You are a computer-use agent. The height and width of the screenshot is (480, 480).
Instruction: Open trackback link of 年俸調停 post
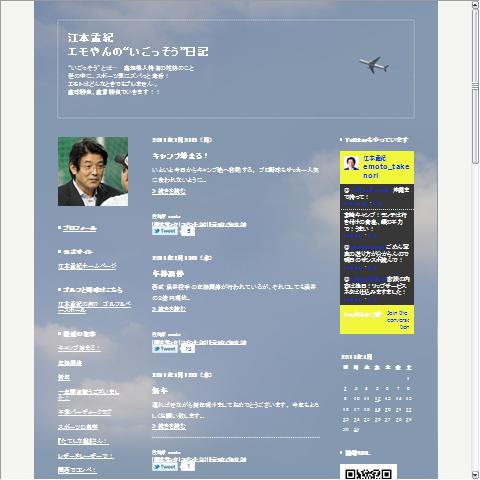pyautogui.click(x=228, y=342)
